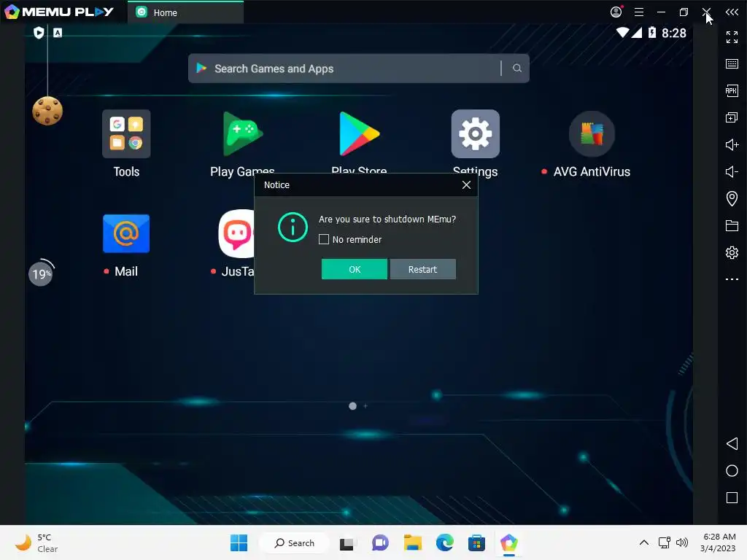The height and width of the screenshot is (560, 747).
Task: Open the JusTalk app icon
Action: (236, 233)
